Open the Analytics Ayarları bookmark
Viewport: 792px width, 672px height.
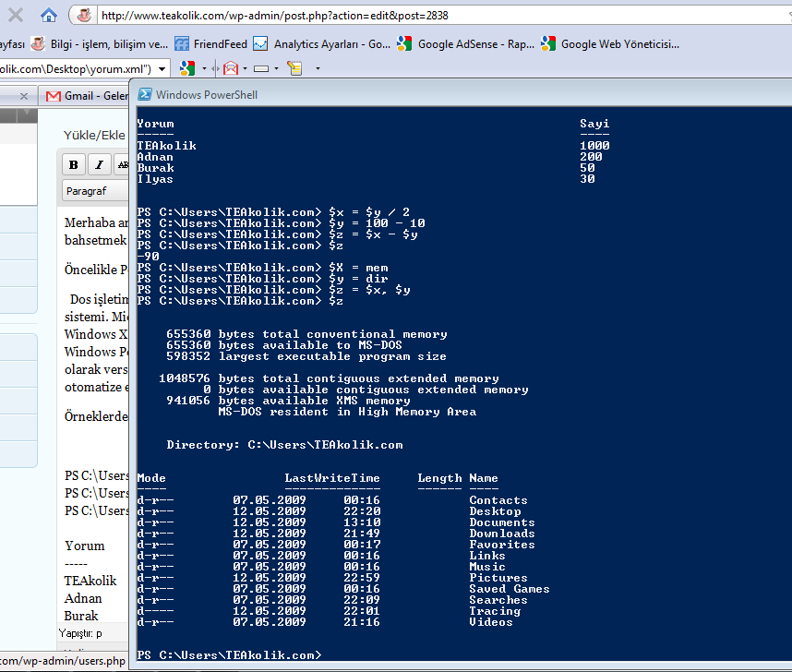[x=322, y=44]
